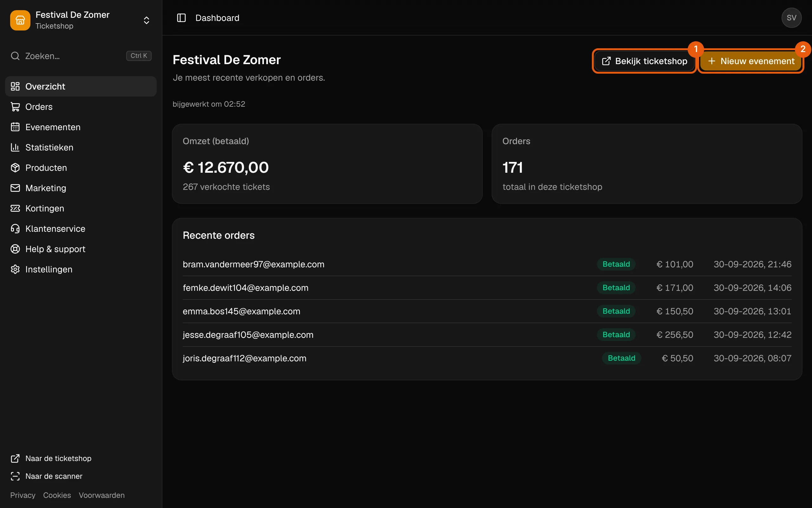Click the Naar de scanner icon
812x508 pixels.
pos(15,476)
